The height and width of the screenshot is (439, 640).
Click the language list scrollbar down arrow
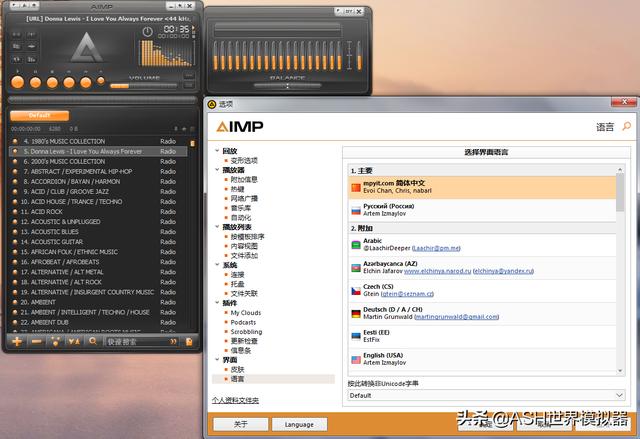620,371
